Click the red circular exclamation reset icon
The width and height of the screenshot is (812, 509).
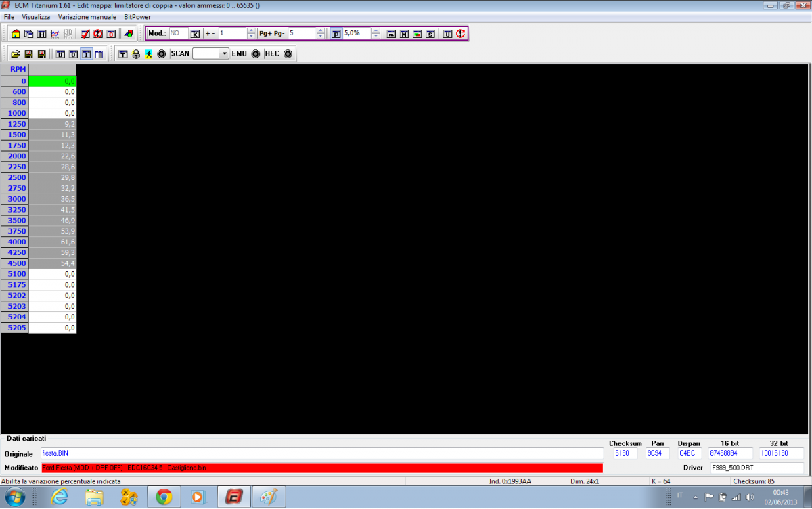point(461,33)
